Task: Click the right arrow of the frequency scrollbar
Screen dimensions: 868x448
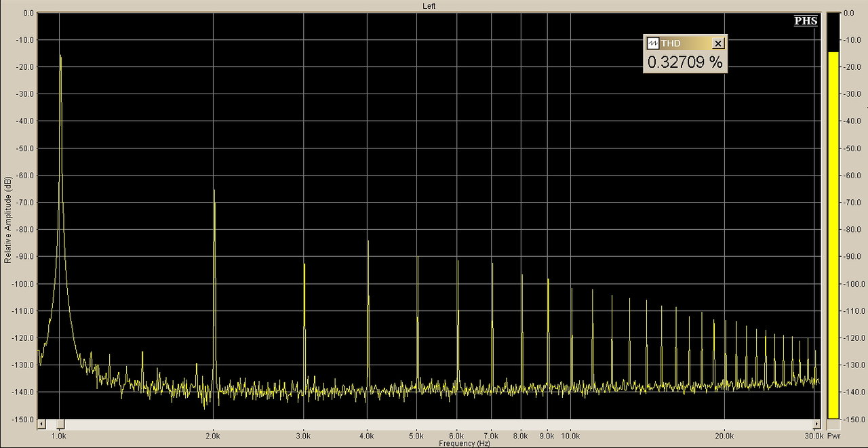Action: [816, 424]
